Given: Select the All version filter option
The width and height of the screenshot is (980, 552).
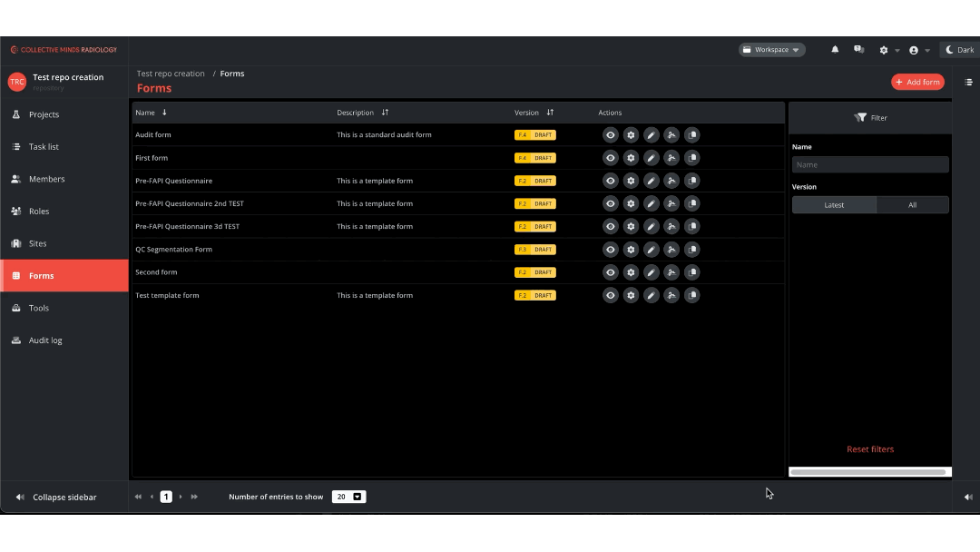Looking at the screenshot, I should click(912, 205).
